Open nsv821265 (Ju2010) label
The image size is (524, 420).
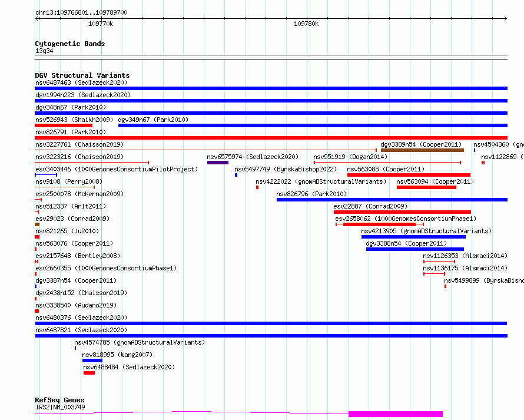tap(67, 231)
